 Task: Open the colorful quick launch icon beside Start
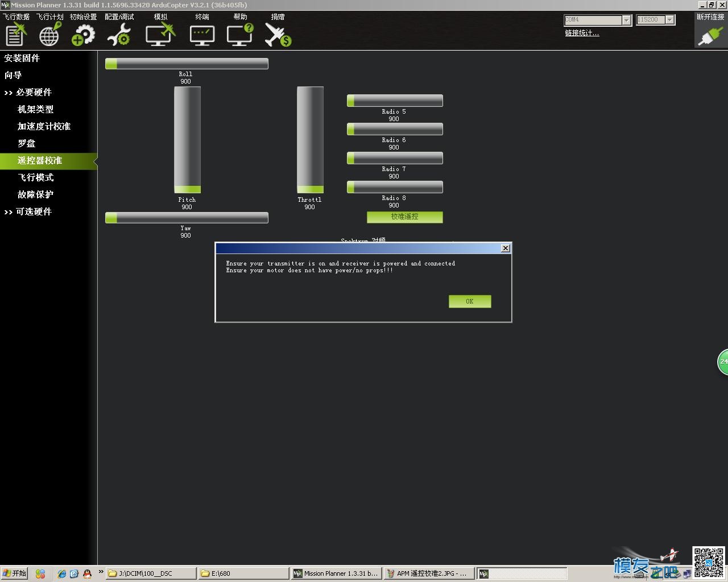click(40, 574)
